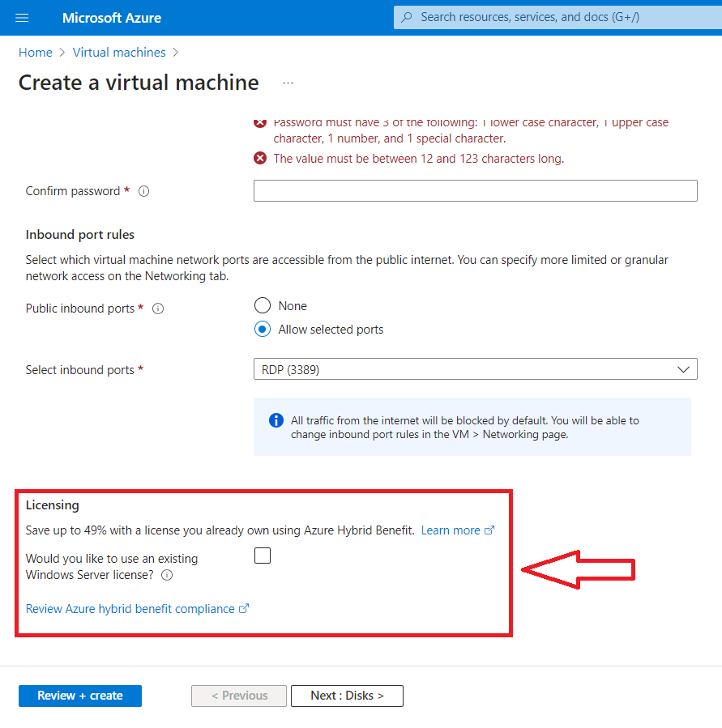Screen dimensions: 722x728
Task: Go to Home breadcrumb
Action: 35,53
